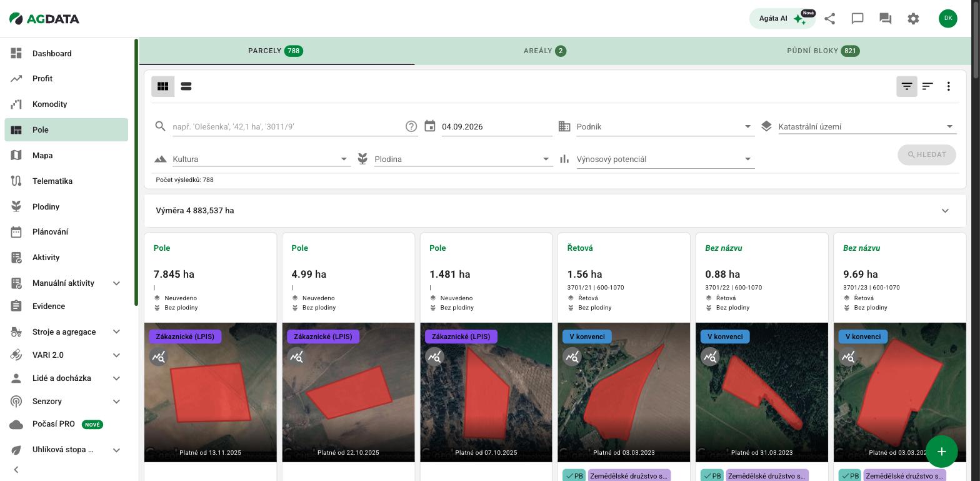The width and height of the screenshot is (980, 481).
Task: Click the analyze icon on the 7.845 ha card
Action: (x=159, y=357)
